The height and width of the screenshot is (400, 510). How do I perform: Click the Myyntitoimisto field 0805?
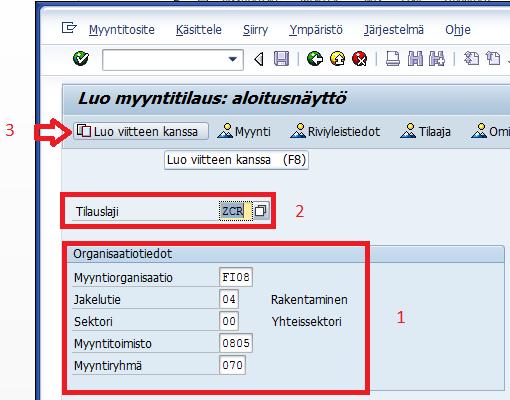point(236,343)
